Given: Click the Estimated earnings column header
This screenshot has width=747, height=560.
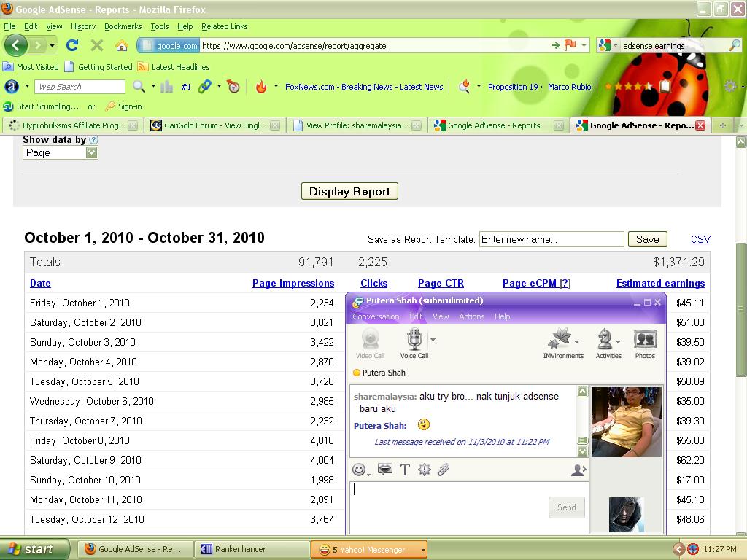Looking at the screenshot, I should [660, 284].
